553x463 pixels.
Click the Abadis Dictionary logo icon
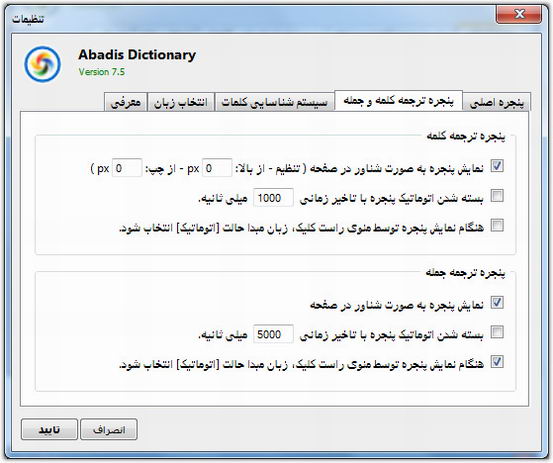[42, 65]
